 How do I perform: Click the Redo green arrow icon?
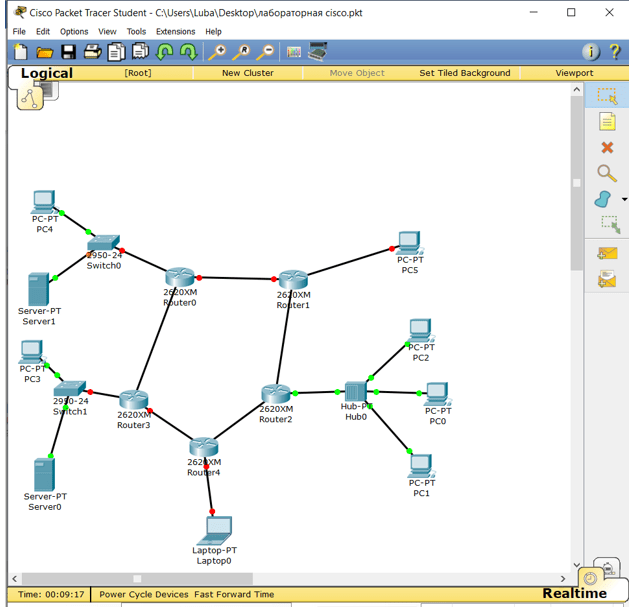tap(188, 52)
